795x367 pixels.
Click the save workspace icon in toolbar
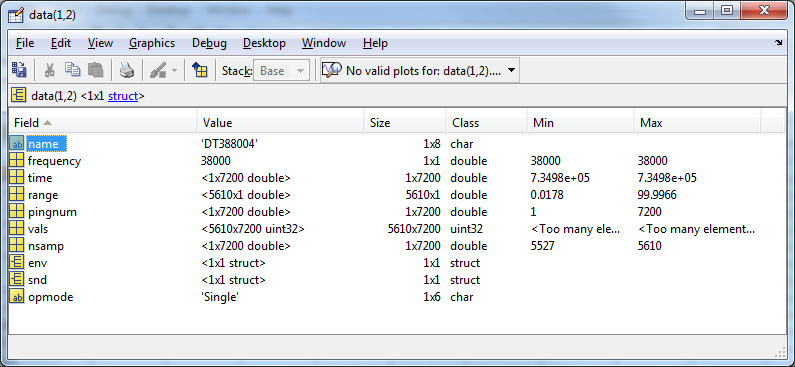tap(19, 70)
